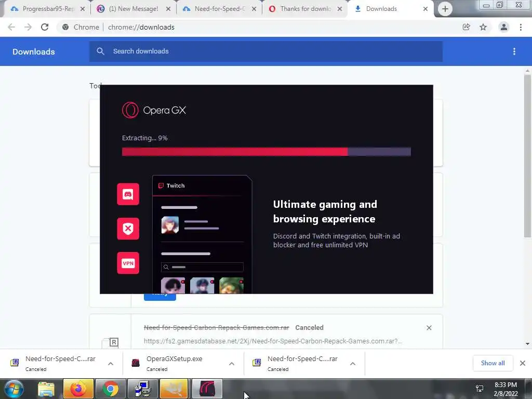Open Windows Explorer from taskbar

click(x=46, y=389)
